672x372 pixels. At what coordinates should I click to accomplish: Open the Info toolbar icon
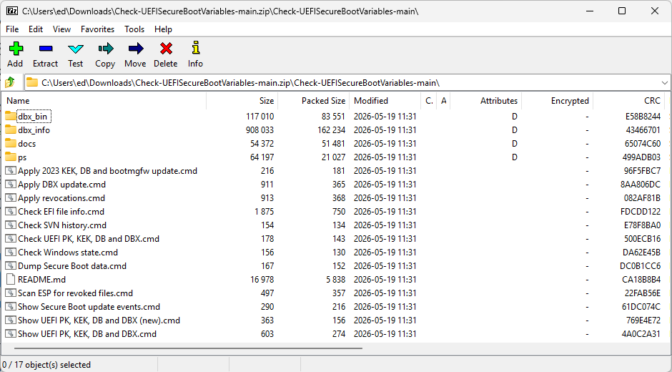[195, 48]
